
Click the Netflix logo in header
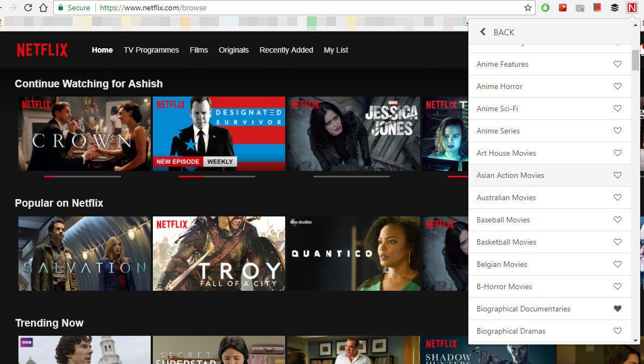click(42, 50)
